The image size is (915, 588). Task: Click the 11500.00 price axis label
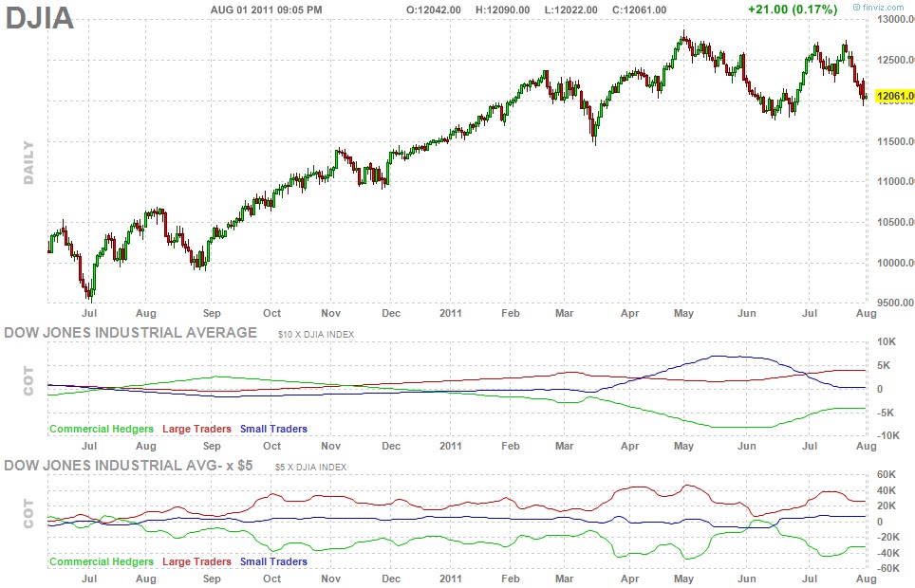pyautogui.click(x=896, y=141)
